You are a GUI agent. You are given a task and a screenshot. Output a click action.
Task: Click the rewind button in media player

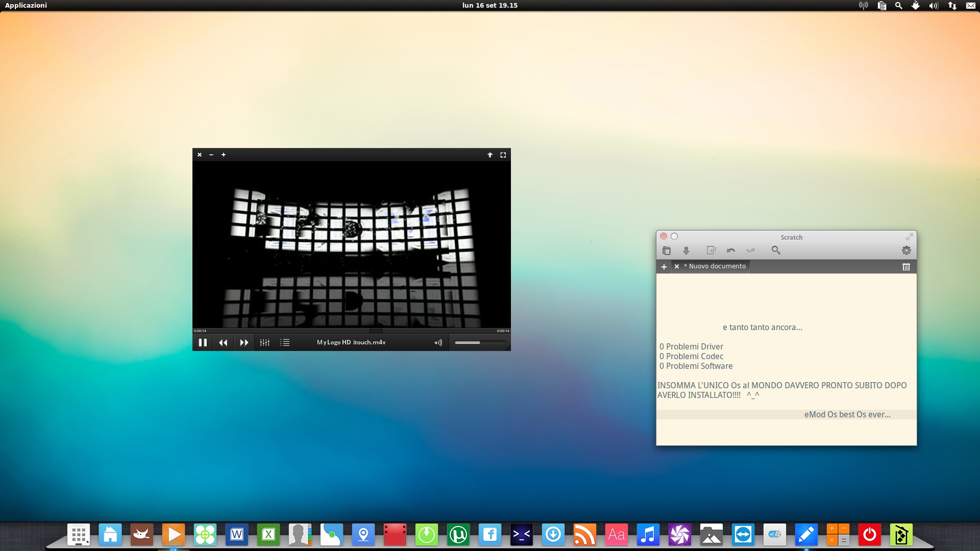click(223, 342)
